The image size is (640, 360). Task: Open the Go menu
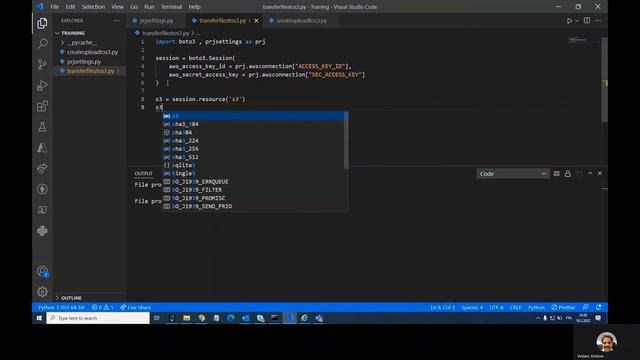pos(134,7)
